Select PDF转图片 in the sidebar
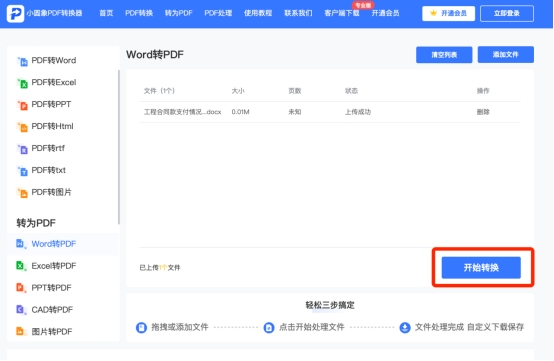 coord(51,193)
